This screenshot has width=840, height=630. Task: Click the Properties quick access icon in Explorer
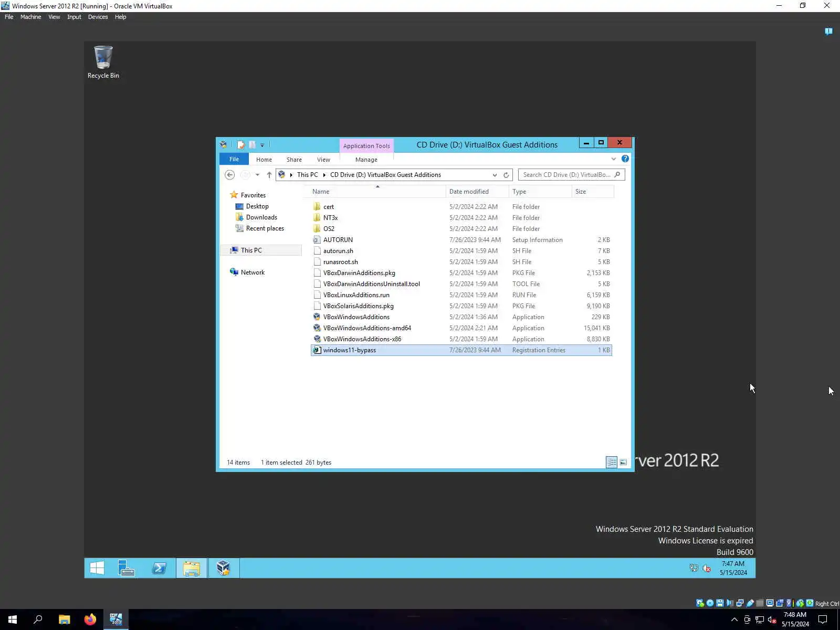[x=241, y=145]
